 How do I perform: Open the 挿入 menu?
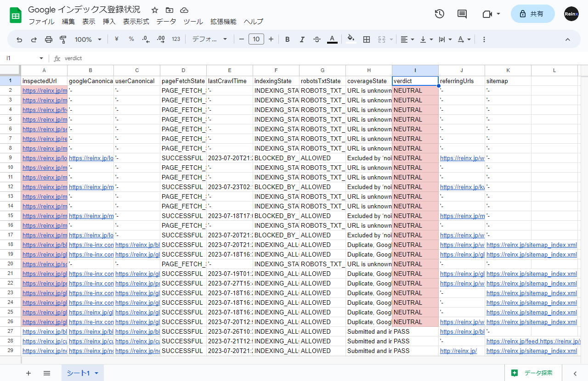pyautogui.click(x=109, y=22)
